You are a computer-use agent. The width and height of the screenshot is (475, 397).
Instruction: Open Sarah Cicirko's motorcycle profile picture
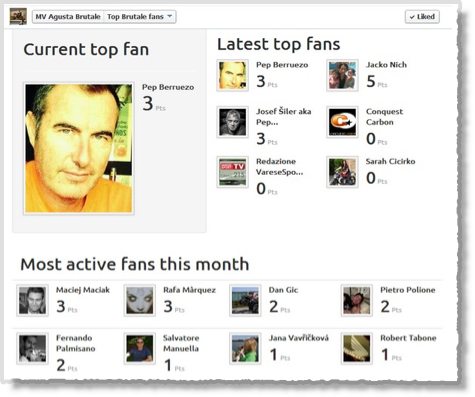coord(342,172)
